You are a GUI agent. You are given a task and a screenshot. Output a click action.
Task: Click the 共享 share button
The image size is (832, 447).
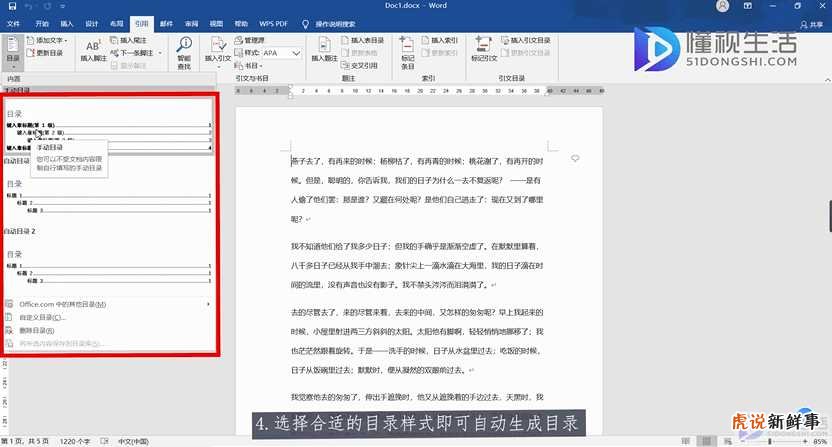tap(812, 24)
